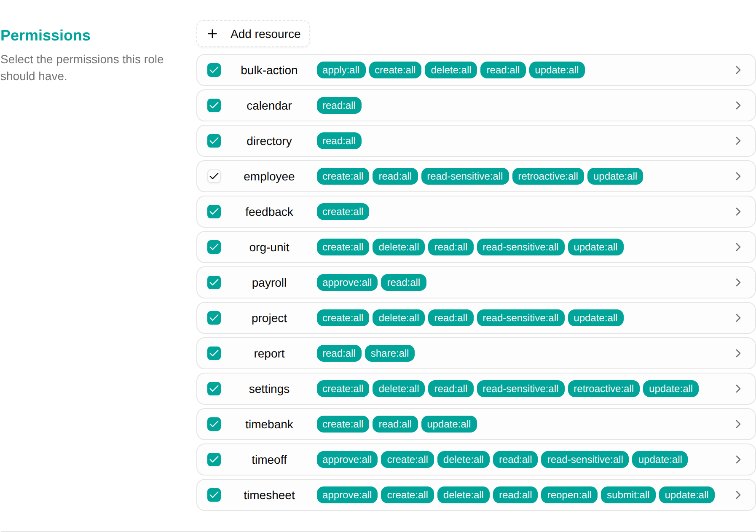
Task: Uncheck the bulk-action checkbox
Action: coord(214,70)
